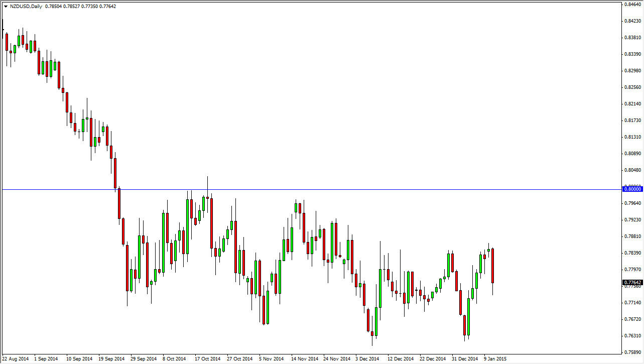This screenshot has width=644, height=364.
Task: Select the most recent red candlestick
Action: pos(493,266)
